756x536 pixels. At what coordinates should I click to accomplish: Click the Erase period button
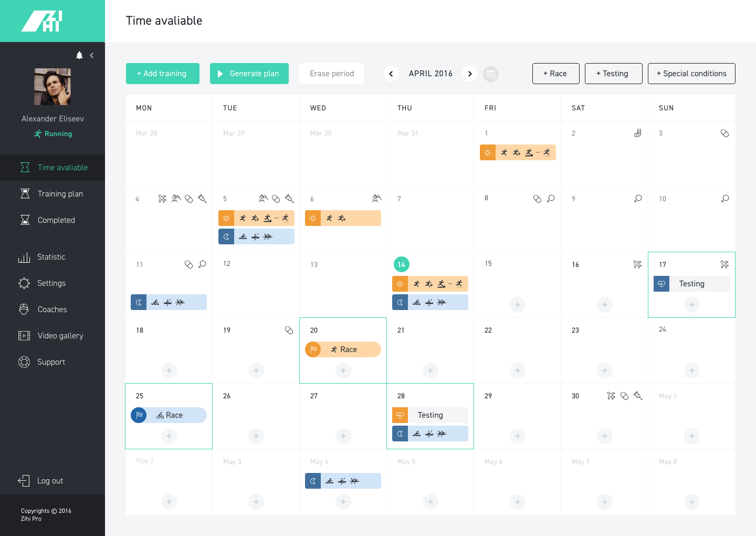[x=332, y=74]
